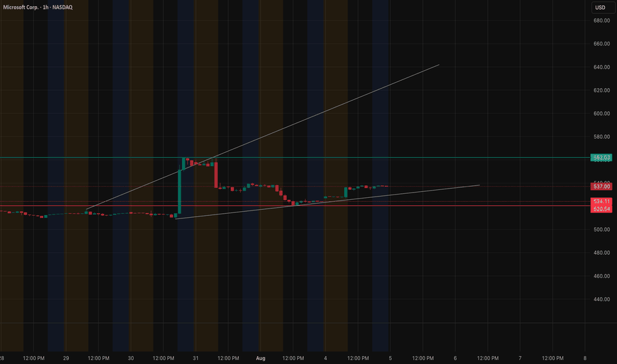
Task: Click the Microsoft Corp. chart title
Action: [x=38, y=7]
